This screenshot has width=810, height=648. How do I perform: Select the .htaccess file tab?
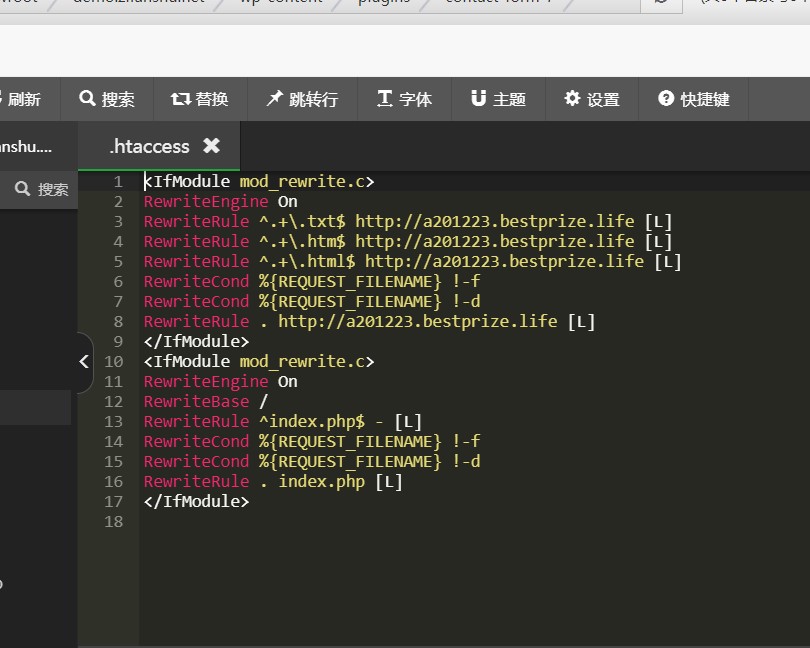coord(149,146)
